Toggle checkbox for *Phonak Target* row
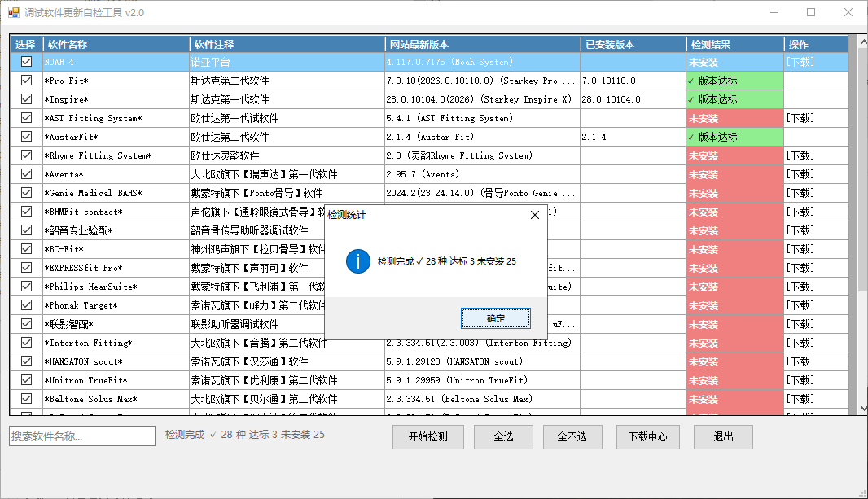Viewport: 868px width, 499px height. click(26, 304)
